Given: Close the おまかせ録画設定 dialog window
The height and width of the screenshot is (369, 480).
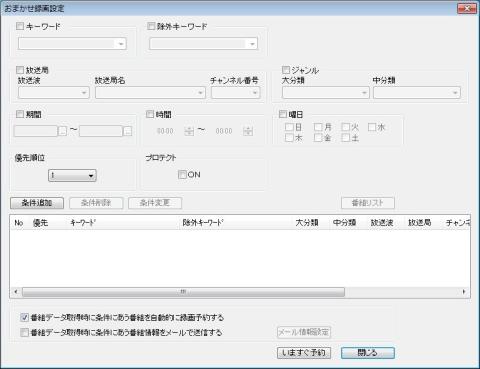Looking at the screenshot, I should (467, 8).
